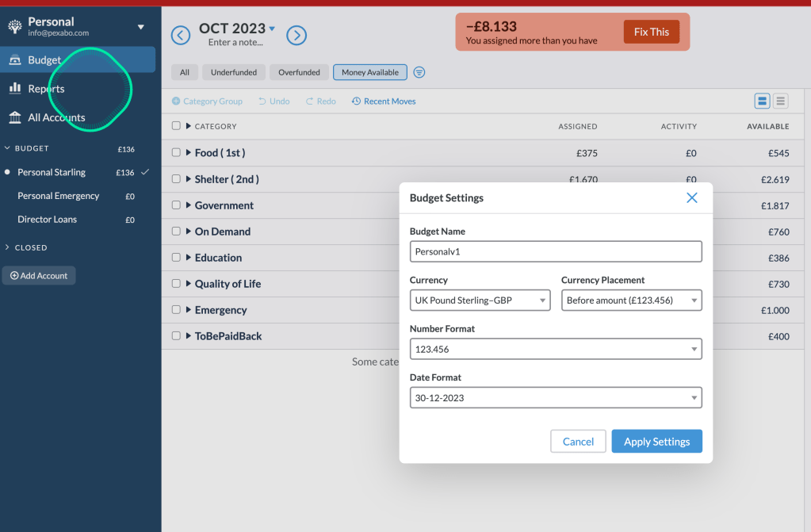
Task: Check the On Demand category checkbox
Action: [x=176, y=231]
